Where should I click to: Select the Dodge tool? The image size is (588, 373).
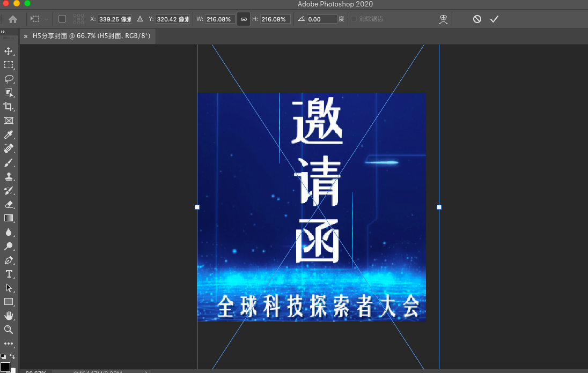point(8,246)
